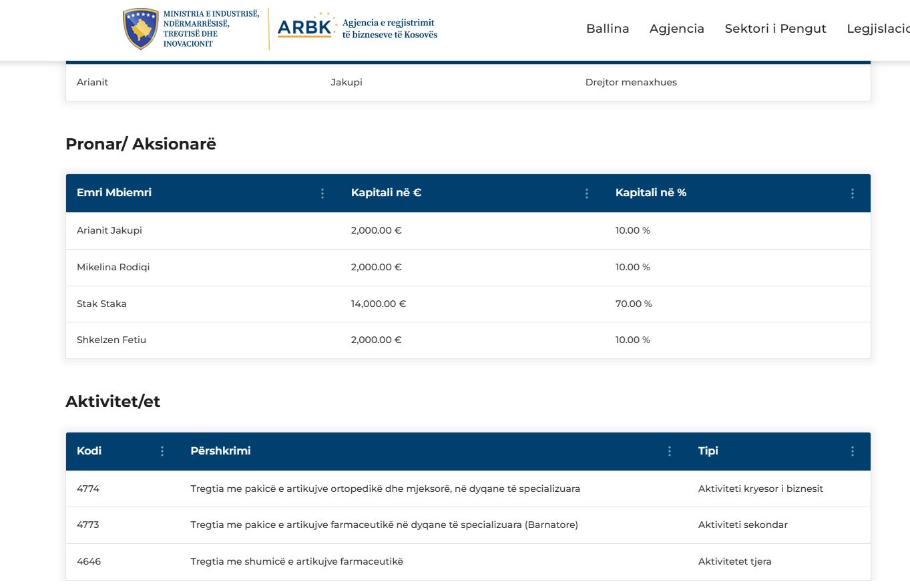Click the ARBK agency logo
910x588 pixels.
(x=304, y=27)
